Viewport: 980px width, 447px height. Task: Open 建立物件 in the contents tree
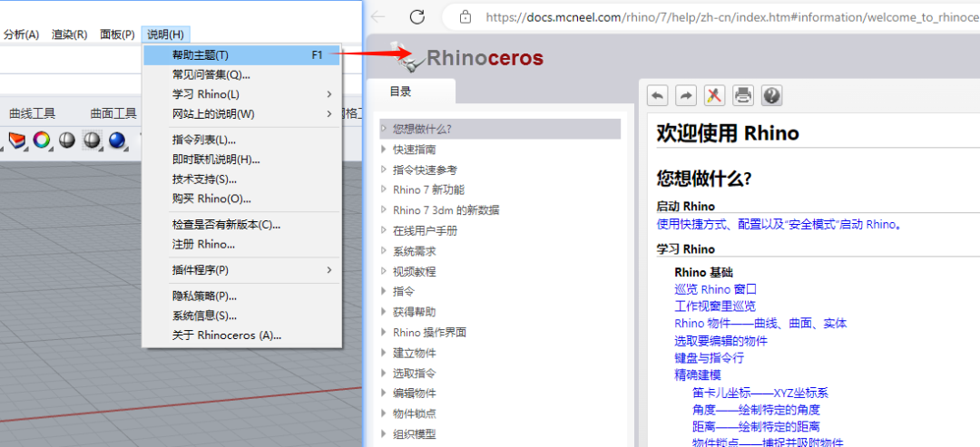415,353
